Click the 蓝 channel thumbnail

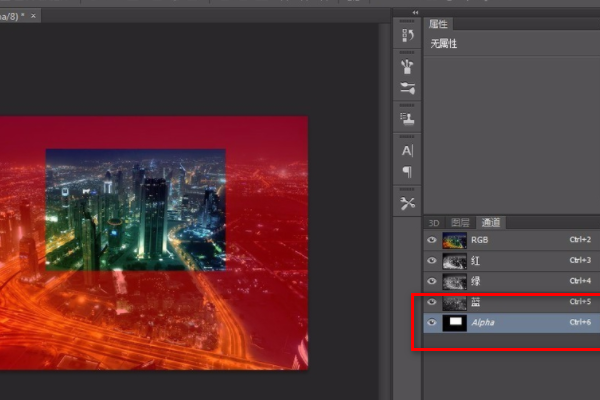click(454, 302)
